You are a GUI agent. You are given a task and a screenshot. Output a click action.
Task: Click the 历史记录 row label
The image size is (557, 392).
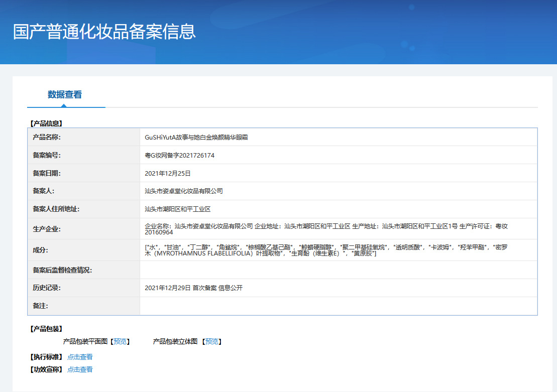47,288
